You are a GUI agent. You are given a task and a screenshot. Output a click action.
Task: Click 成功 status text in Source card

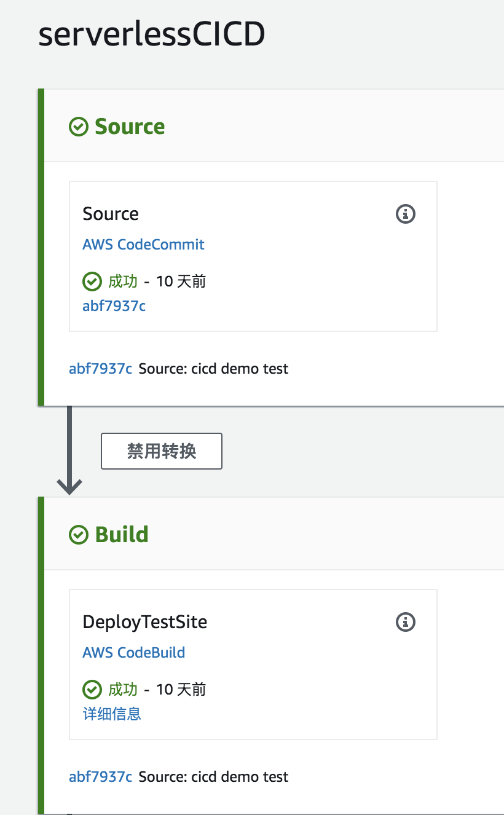(x=123, y=282)
